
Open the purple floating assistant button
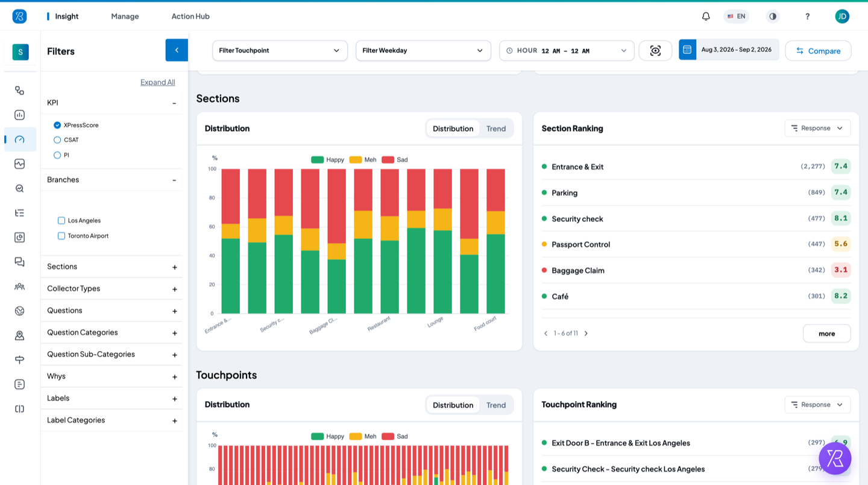tap(835, 458)
